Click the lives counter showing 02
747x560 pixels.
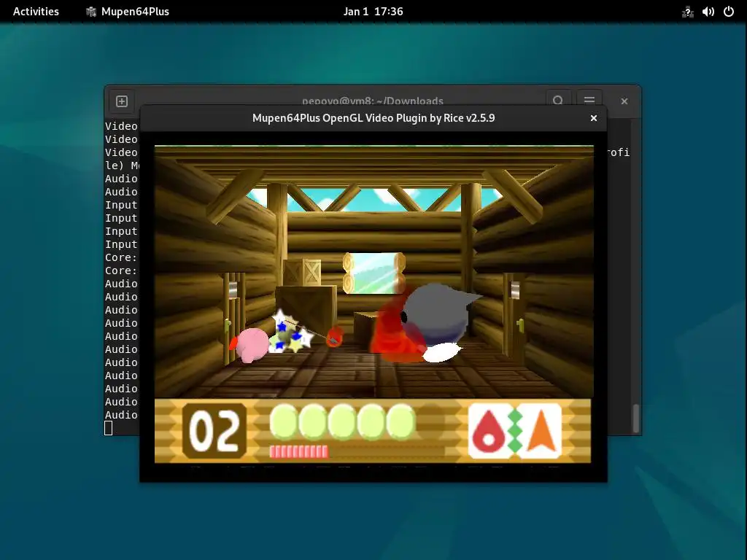[x=214, y=431]
